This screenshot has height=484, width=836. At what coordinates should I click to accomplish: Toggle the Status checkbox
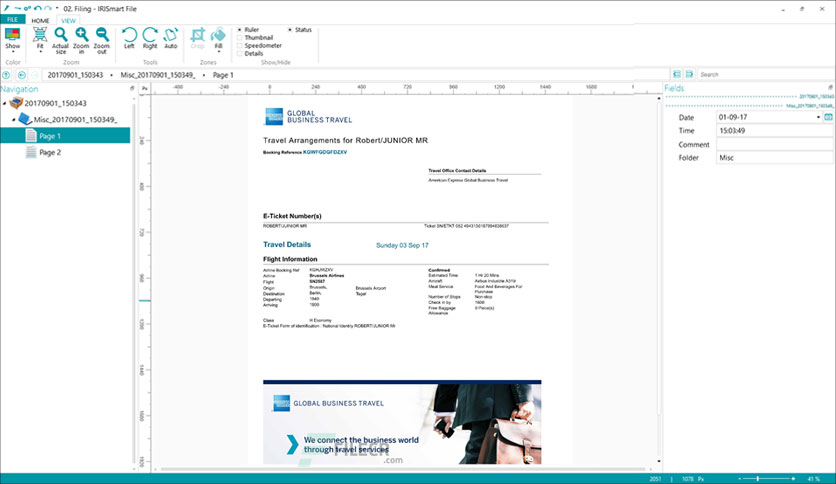point(290,30)
